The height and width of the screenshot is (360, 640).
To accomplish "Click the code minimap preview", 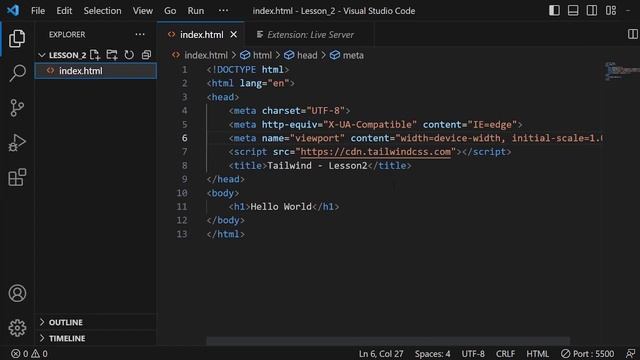I will point(622,71).
